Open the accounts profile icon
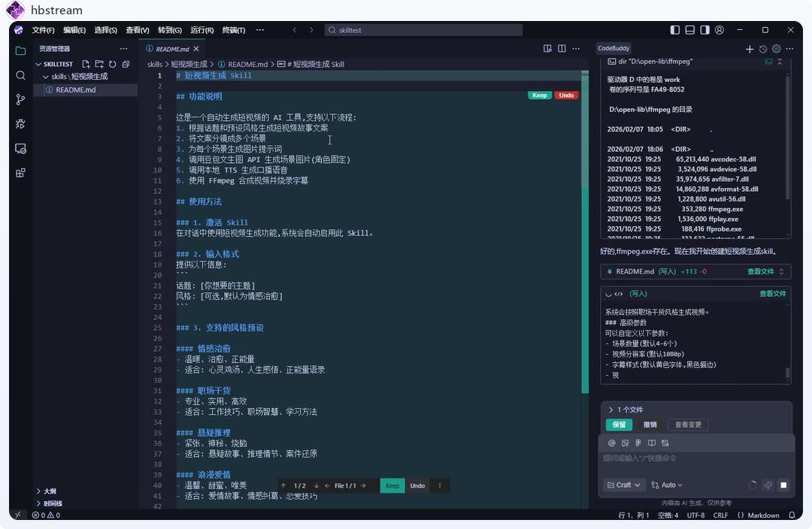Screen dimensions: 812x529 [720, 30]
